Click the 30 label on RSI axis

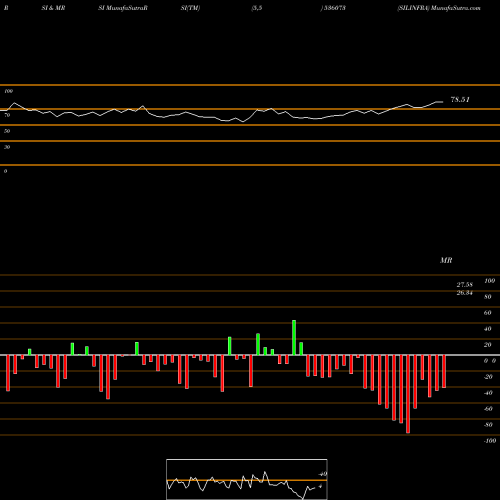pos(7,147)
